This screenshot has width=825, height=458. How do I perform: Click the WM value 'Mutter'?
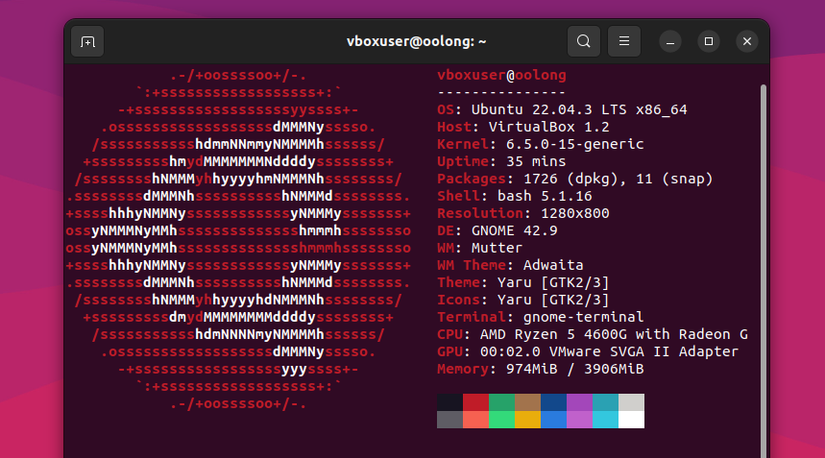pyautogui.click(x=497, y=247)
